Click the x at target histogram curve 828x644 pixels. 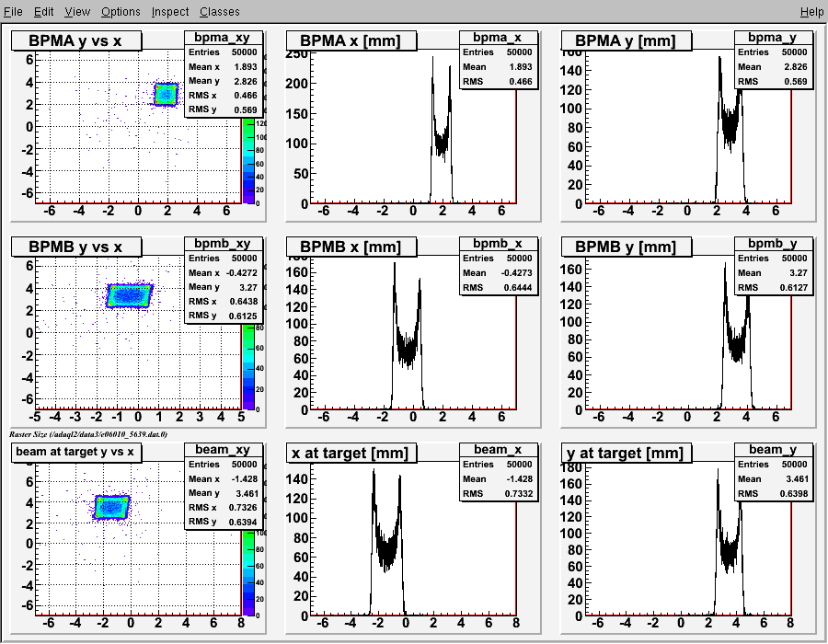pos(386,549)
